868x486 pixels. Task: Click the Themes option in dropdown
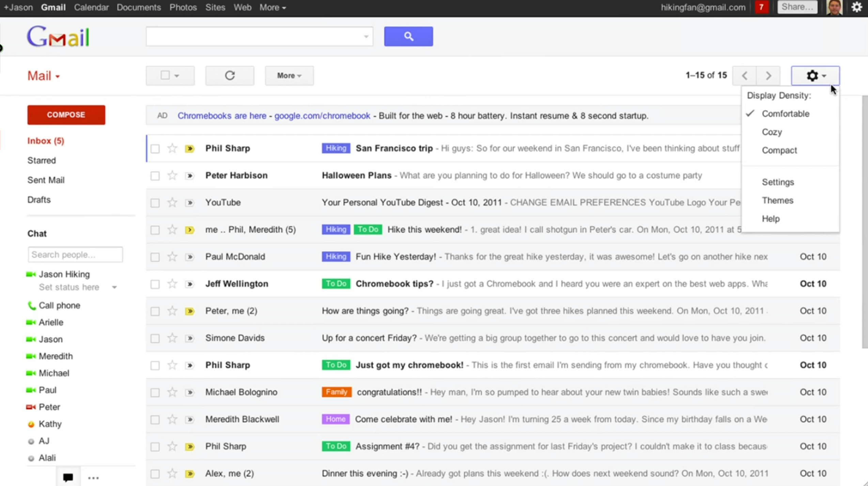[x=777, y=200]
